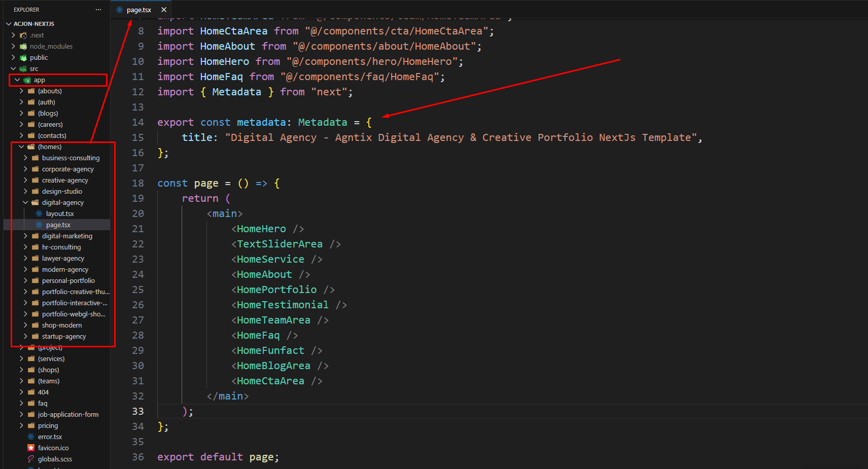868x469 pixels.
Task: Click the .next folder icon
Action: click(23, 35)
